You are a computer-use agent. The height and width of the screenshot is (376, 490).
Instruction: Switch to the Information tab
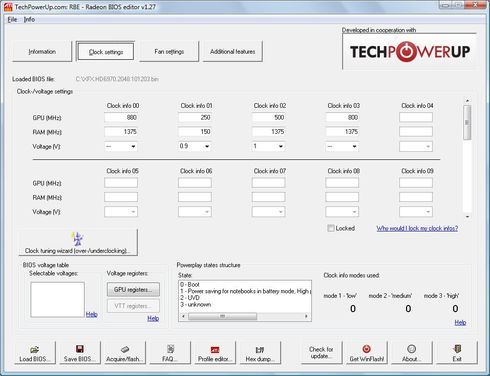pyautogui.click(x=42, y=52)
